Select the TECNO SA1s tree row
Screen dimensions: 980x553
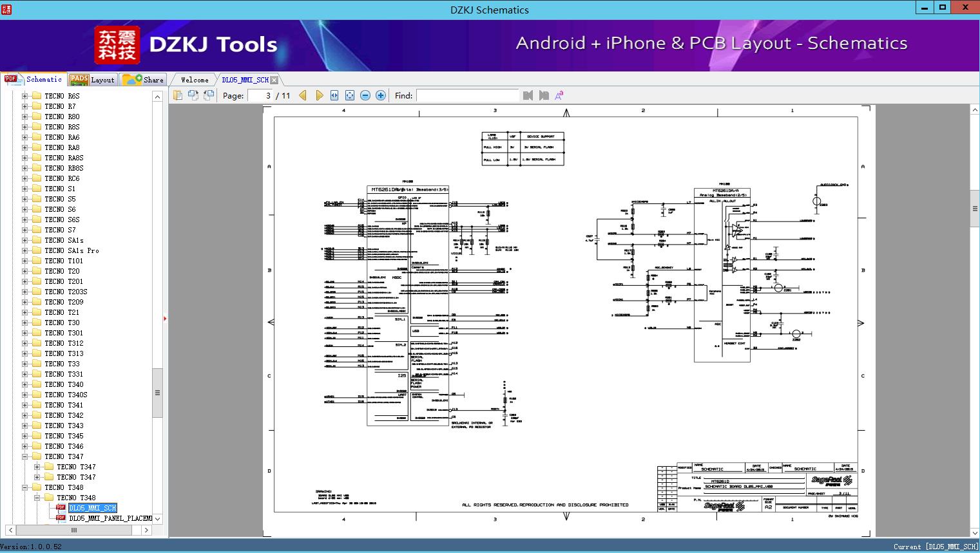pos(64,240)
